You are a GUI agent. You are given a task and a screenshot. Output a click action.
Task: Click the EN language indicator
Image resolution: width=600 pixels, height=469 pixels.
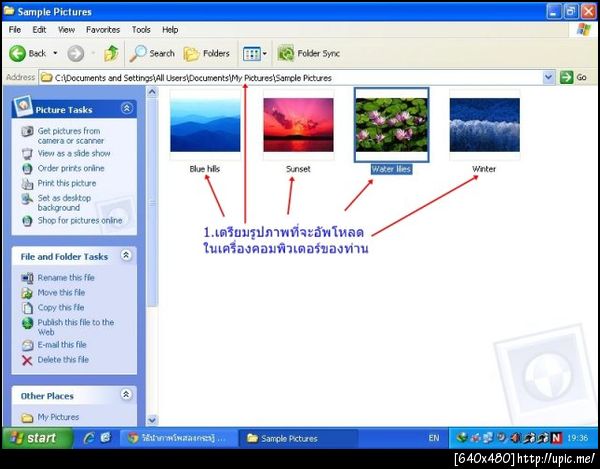pyautogui.click(x=434, y=438)
